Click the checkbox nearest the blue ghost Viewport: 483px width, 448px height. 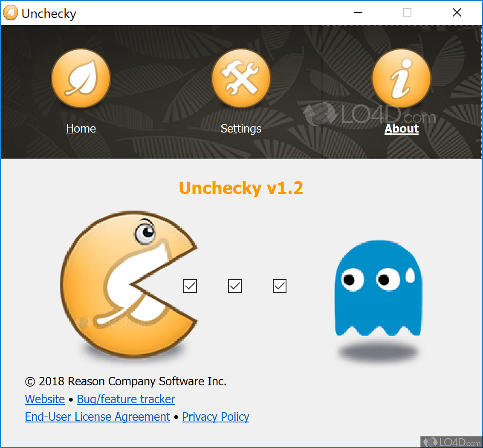point(280,286)
